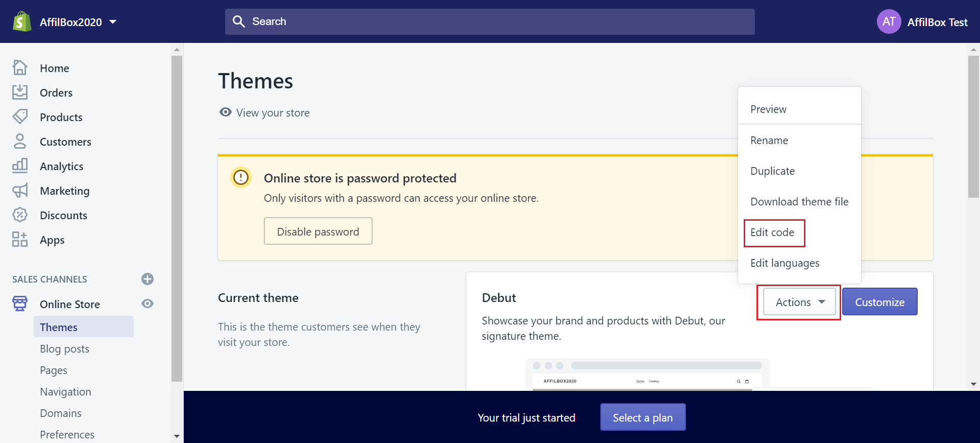The width and height of the screenshot is (980, 443).
Task: Click the Products tag icon
Action: 20,117
